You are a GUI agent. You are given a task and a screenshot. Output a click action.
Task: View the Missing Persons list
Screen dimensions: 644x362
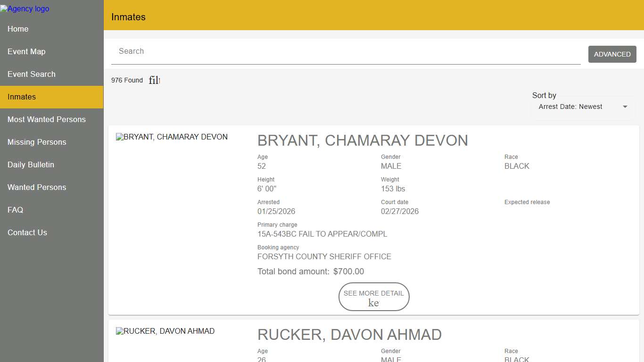point(37,142)
